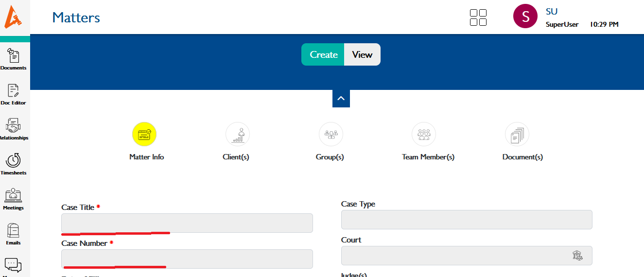Select the Team Member(s) step icon

pos(424,134)
